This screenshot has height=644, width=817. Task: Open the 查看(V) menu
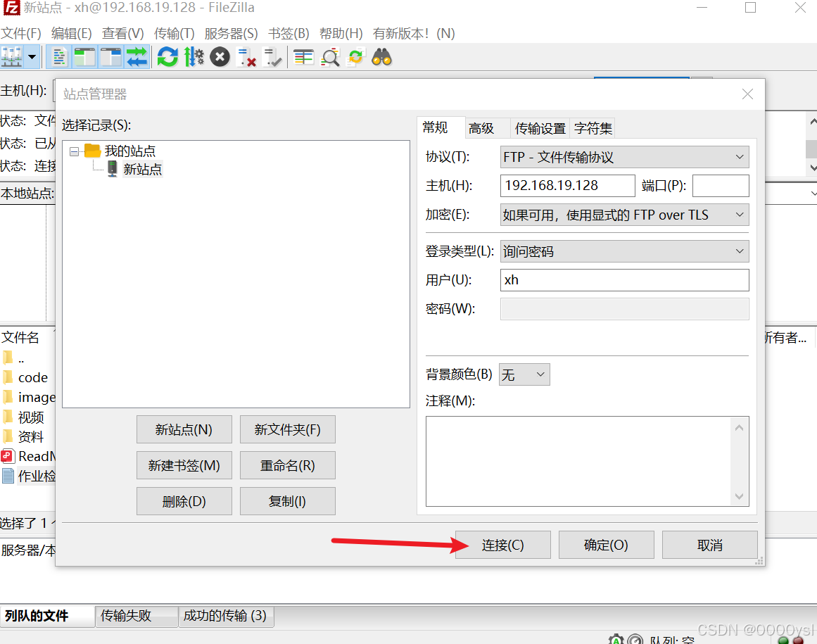123,33
